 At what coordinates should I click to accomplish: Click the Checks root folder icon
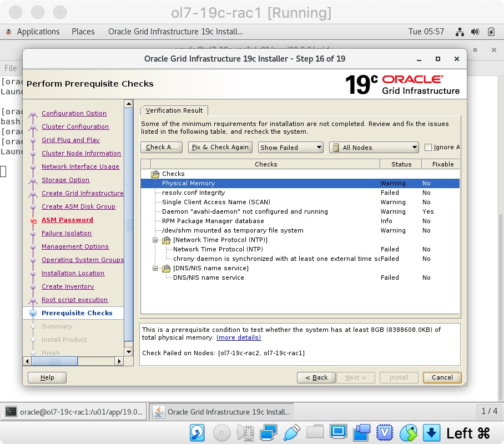[x=155, y=174]
